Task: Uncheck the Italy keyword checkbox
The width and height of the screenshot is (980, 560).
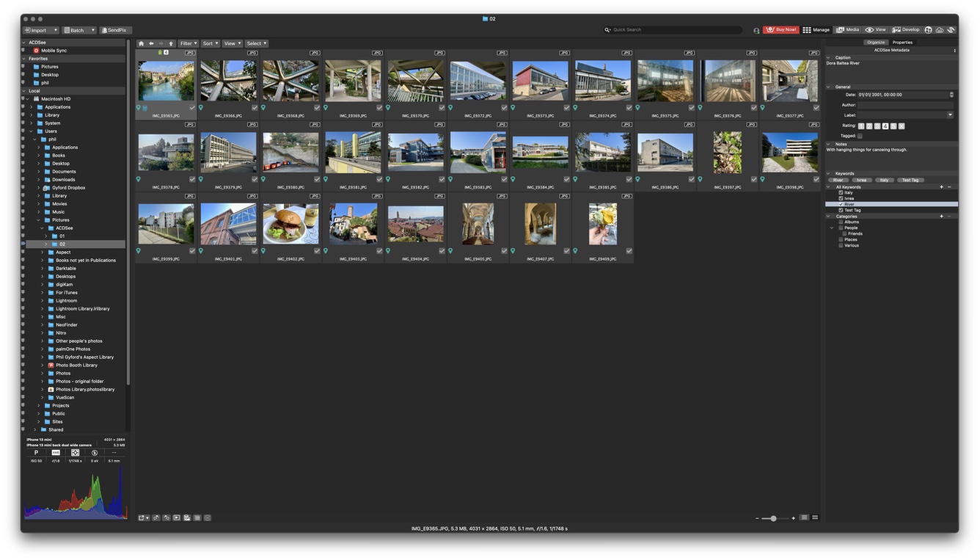Action: coord(841,193)
